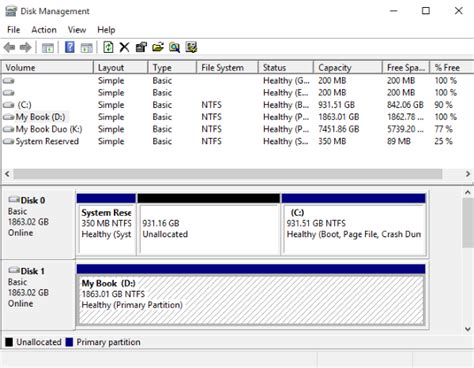The width and height of the screenshot is (474, 368).
Task: Click the drive icon beside My Book (D:)
Action: 9,117
